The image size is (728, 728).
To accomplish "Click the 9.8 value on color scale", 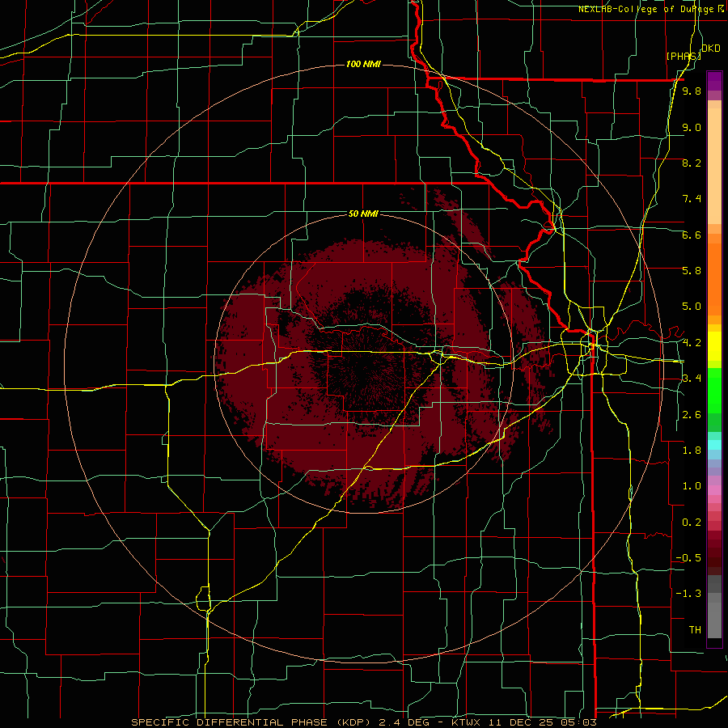I will [x=692, y=91].
